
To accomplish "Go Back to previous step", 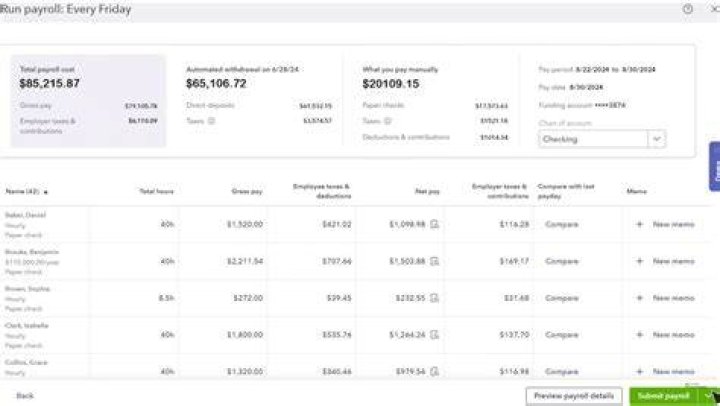I will (x=25, y=395).
